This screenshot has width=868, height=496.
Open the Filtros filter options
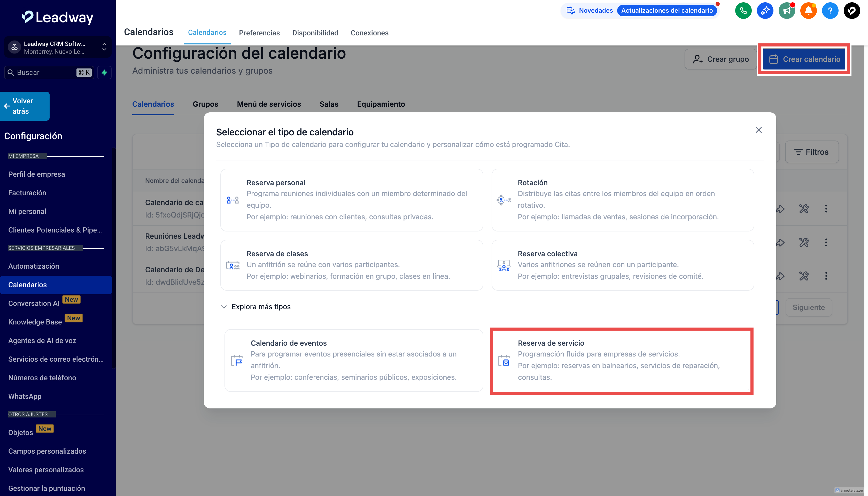[811, 152]
